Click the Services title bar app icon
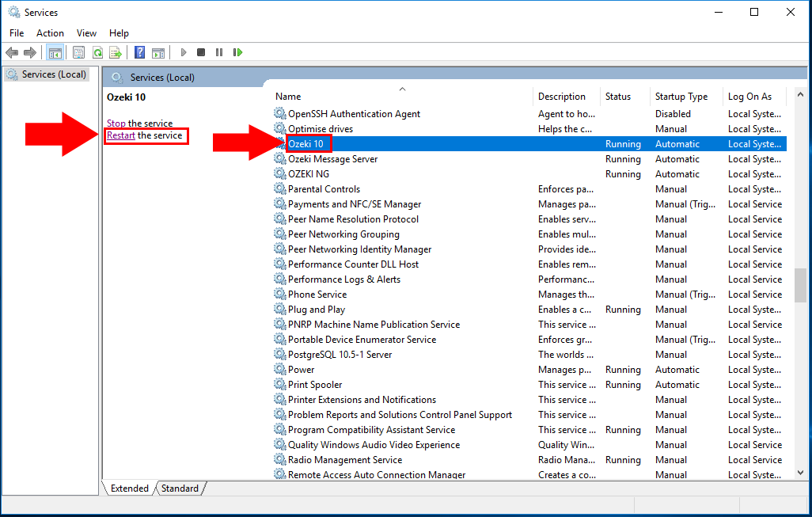 14,11
